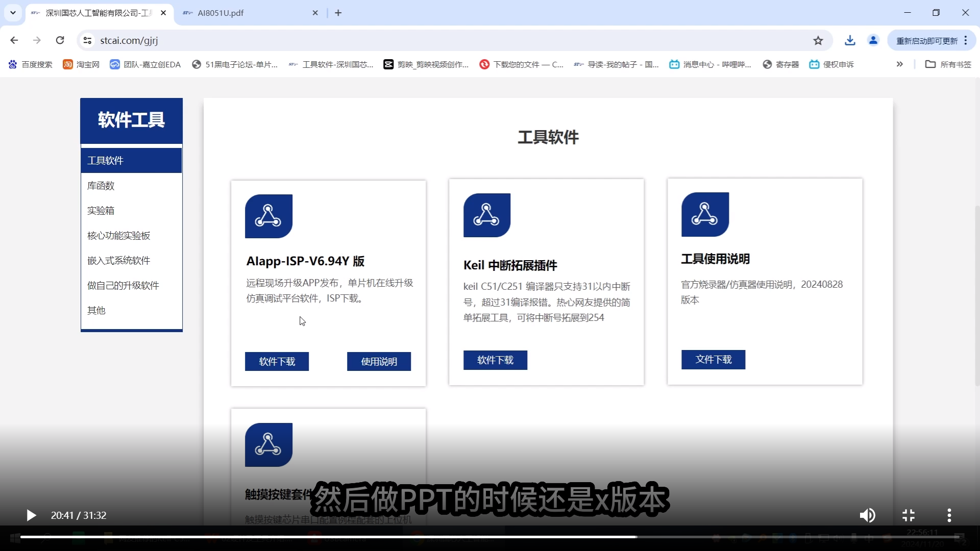Click 使用说明 button for AIapp-ISP
The height and width of the screenshot is (551, 980).
tap(379, 362)
